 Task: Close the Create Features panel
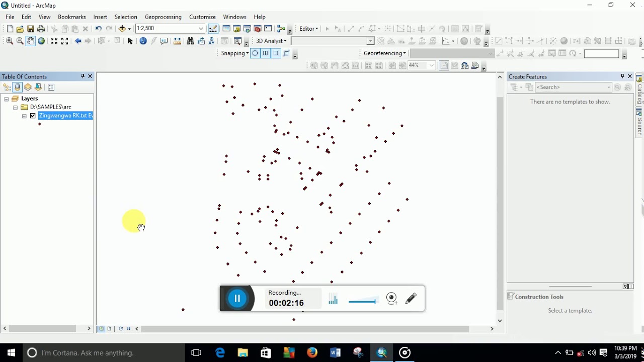coord(630,76)
